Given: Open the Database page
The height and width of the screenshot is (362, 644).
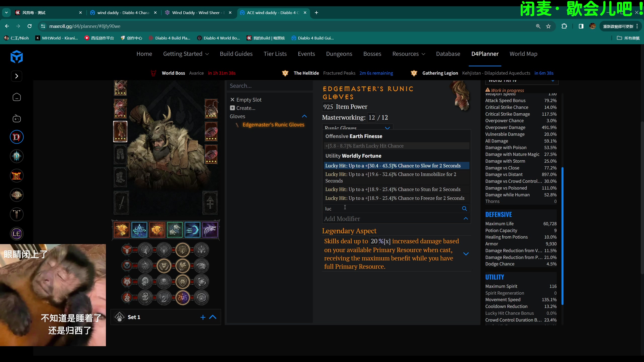Looking at the screenshot, I should click(448, 54).
